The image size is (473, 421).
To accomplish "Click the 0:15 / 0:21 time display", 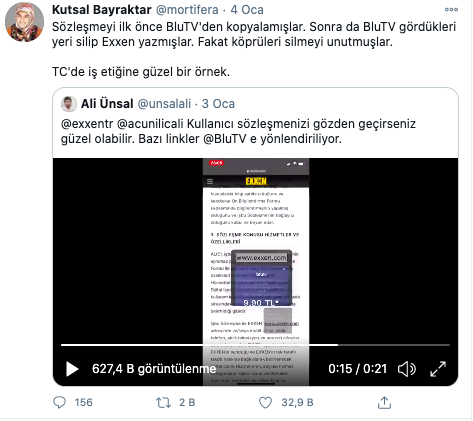I will (357, 369).
